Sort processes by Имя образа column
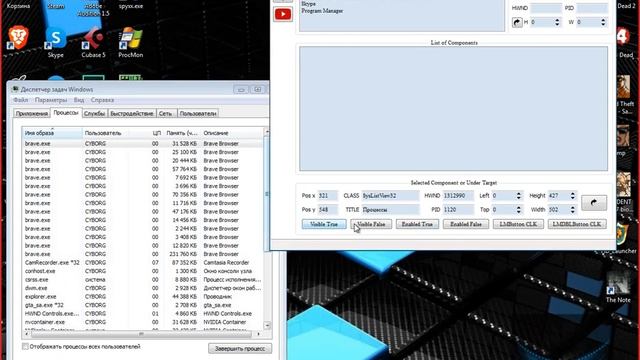 click(52, 133)
